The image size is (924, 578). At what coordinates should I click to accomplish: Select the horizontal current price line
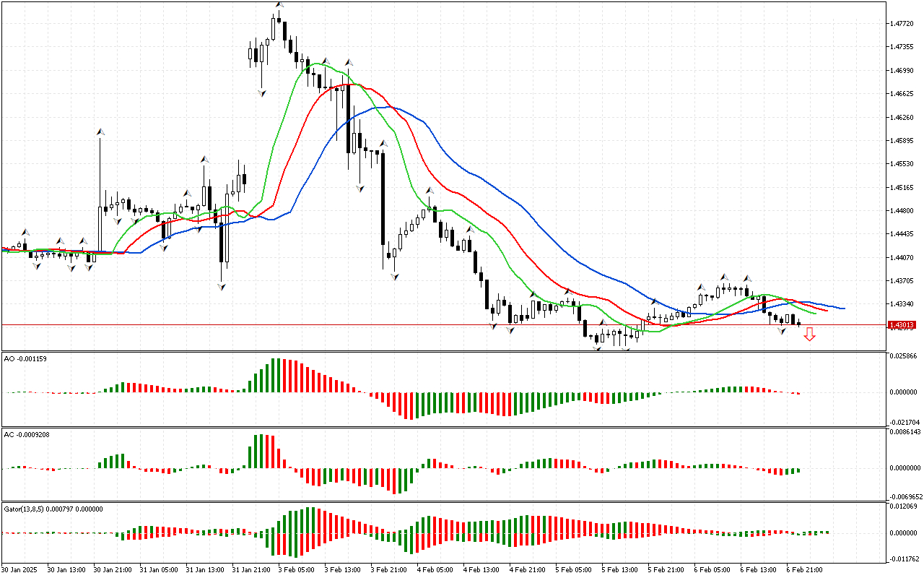click(x=443, y=325)
